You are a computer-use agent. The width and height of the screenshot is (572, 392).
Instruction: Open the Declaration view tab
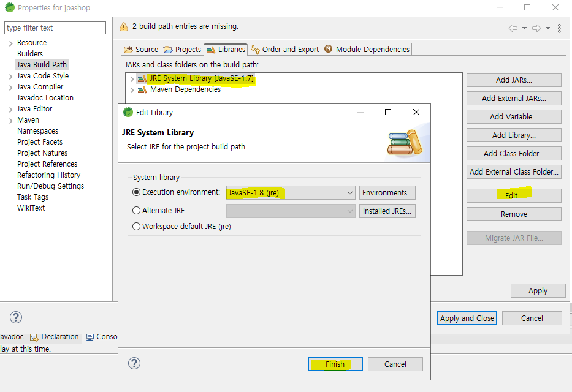[55, 337]
